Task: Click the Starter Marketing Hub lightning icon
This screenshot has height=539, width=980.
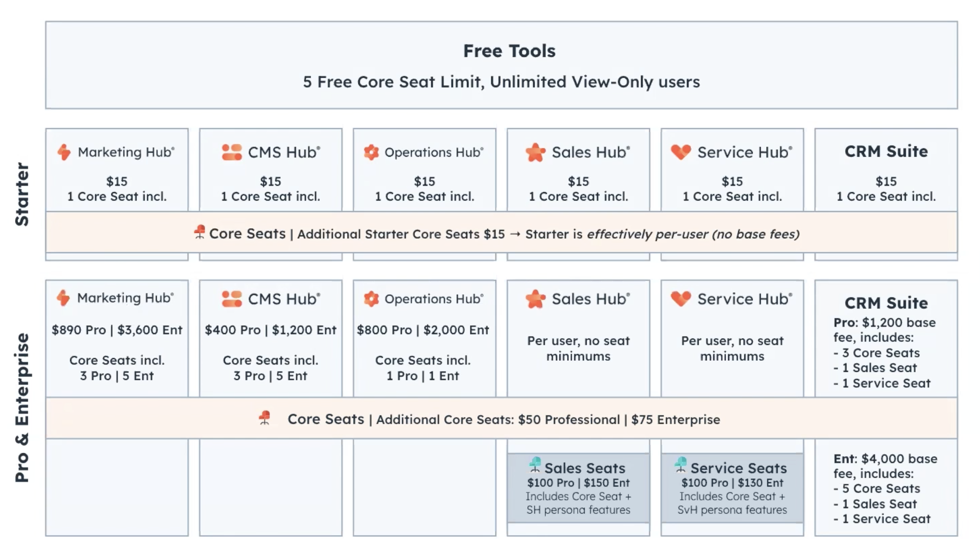Action: (64, 152)
